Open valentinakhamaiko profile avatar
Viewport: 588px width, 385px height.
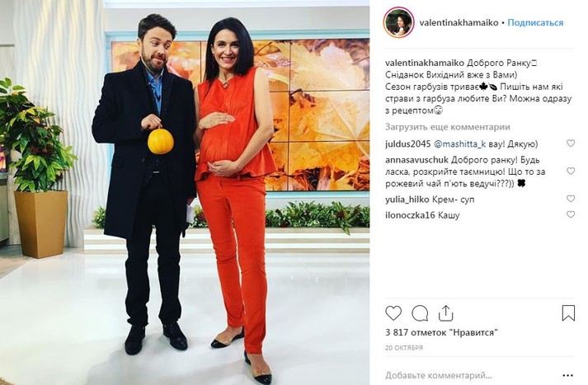tap(398, 22)
